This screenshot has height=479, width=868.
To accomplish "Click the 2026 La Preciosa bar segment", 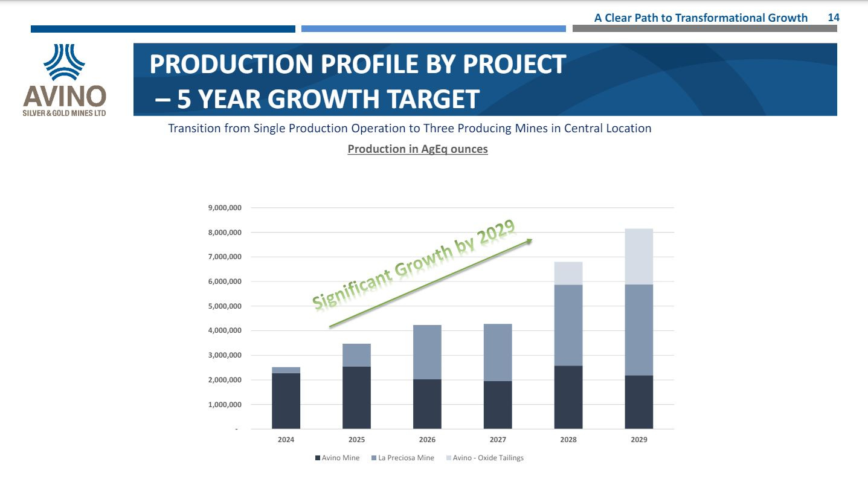I will tap(427, 352).
